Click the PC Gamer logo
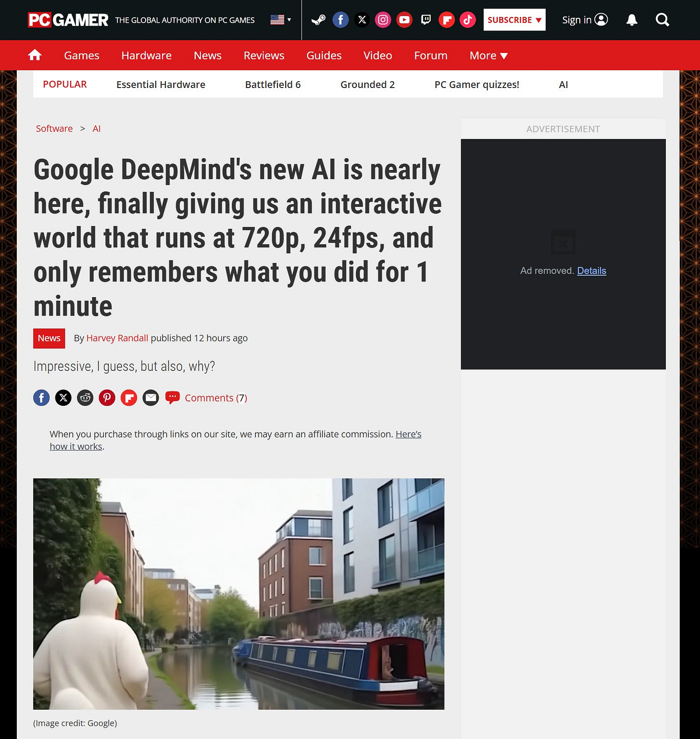Image resolution: width=700 pixels, height=739 pixels. click(68, 20)
